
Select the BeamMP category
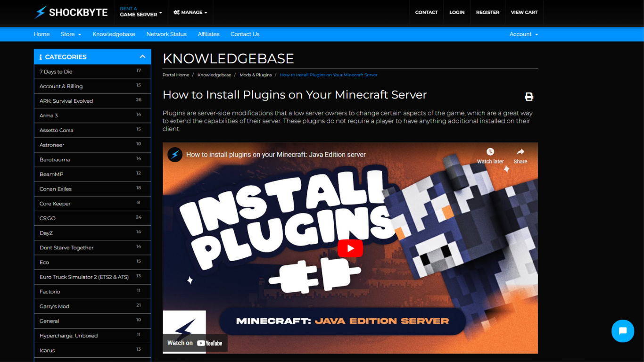point(92,174)
